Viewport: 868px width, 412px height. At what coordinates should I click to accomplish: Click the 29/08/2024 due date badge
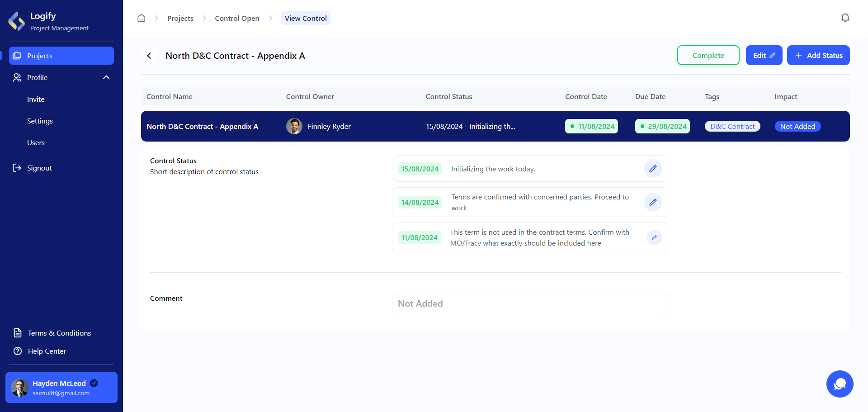coord(662,126)
